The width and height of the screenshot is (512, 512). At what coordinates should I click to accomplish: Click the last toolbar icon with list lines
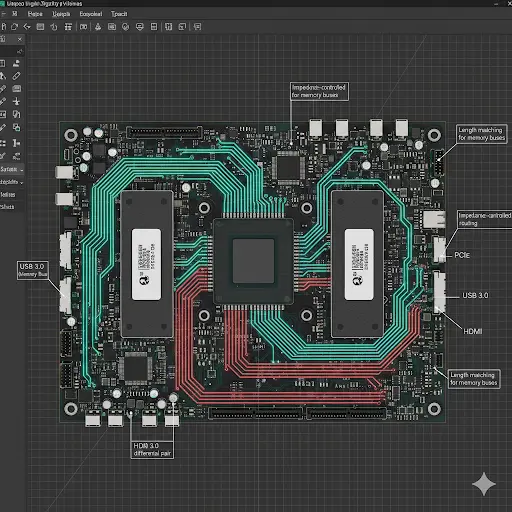pyautogui.click(x=197, y=27)
